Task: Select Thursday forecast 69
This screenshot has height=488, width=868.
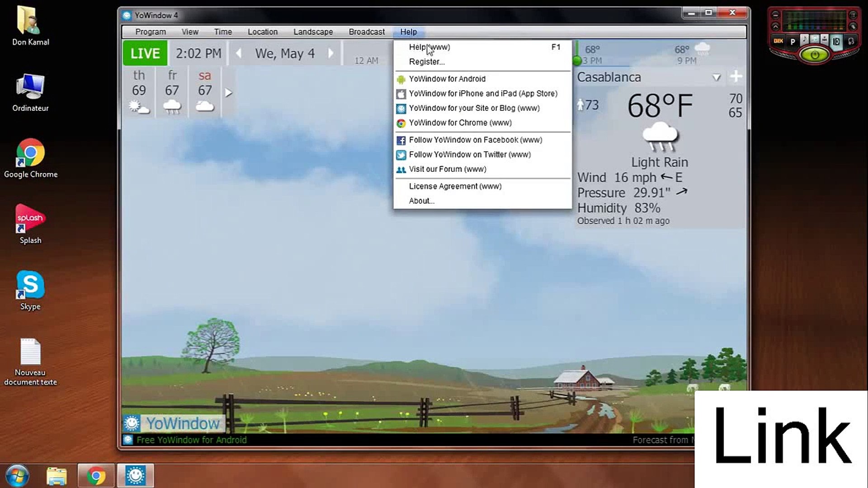Action: [139, 92]
